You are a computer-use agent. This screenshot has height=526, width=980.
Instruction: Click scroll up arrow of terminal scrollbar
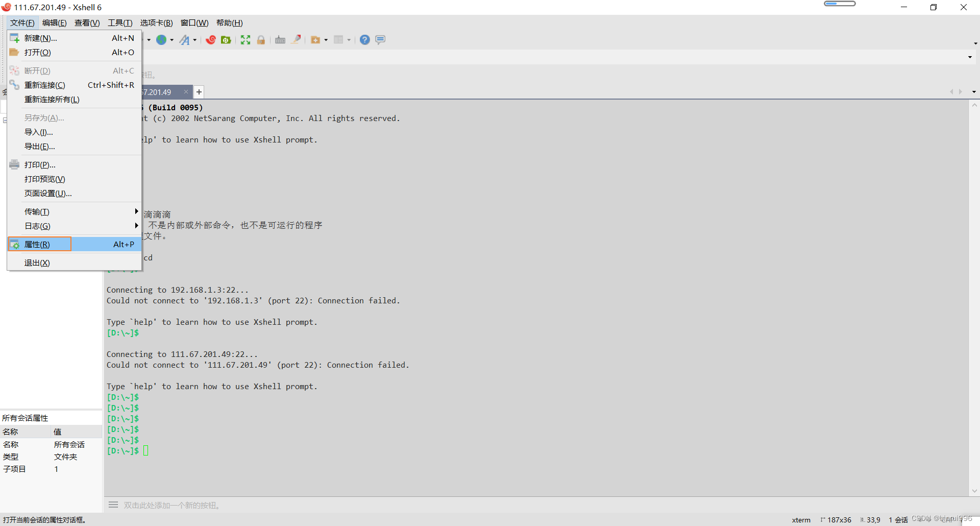click(x=974, y=105)
